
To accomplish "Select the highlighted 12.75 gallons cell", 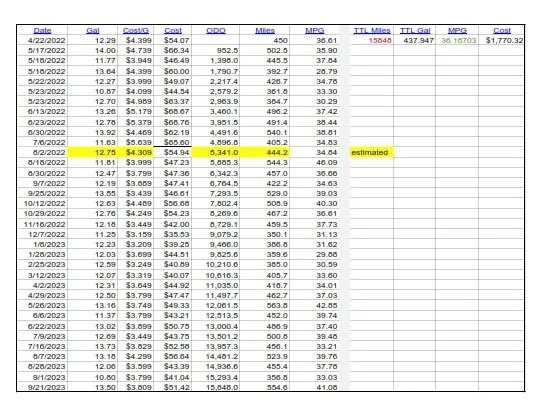I will click(x=93, y=152).
